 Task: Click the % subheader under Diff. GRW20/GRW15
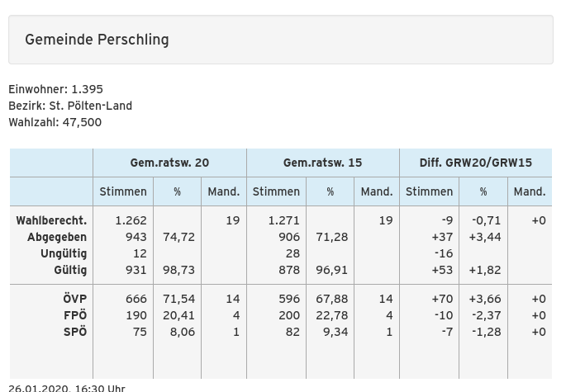483,191
